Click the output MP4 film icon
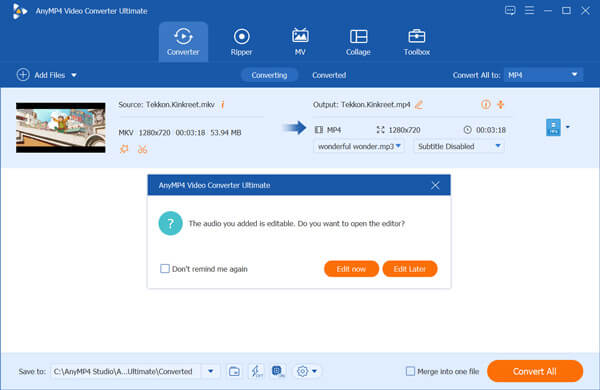 tap(319, 130)
